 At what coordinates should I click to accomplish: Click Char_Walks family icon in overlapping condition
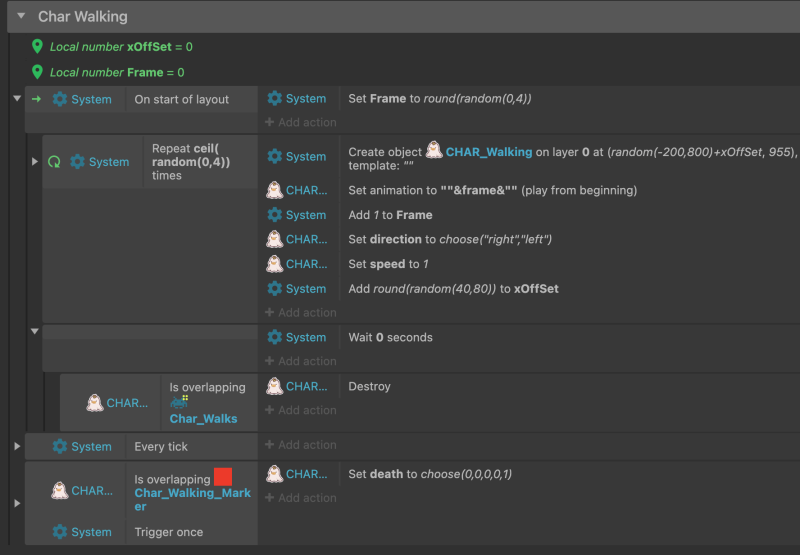point(179,402)
